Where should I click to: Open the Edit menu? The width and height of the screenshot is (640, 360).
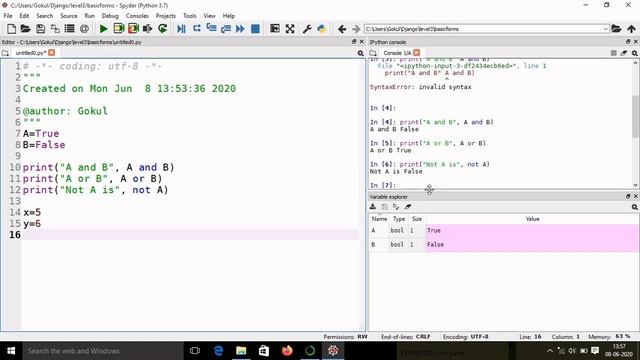(x=24, y=16)
